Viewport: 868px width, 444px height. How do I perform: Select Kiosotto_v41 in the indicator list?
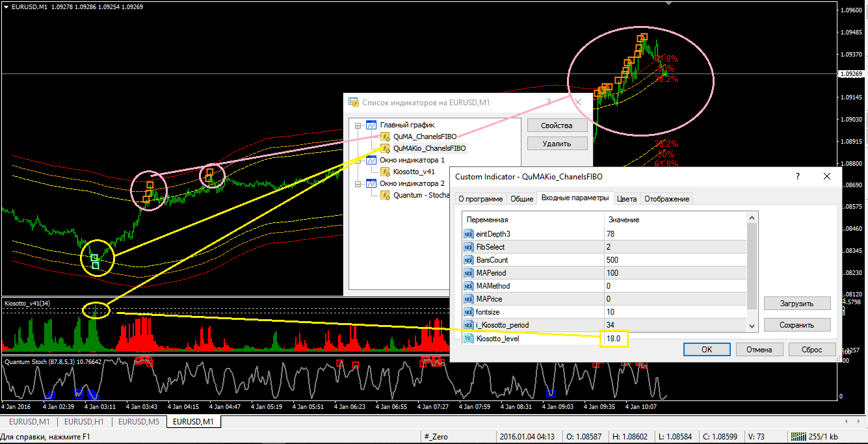click(x=414, y=172)
